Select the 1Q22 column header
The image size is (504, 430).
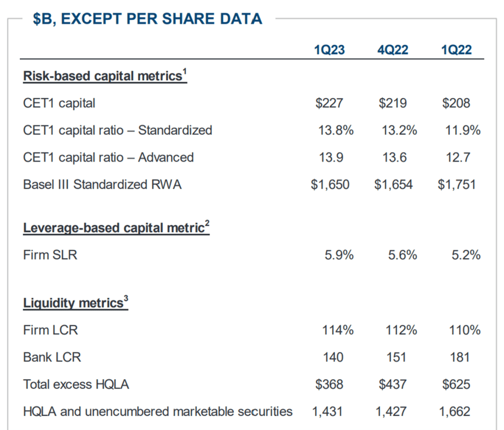456,50
